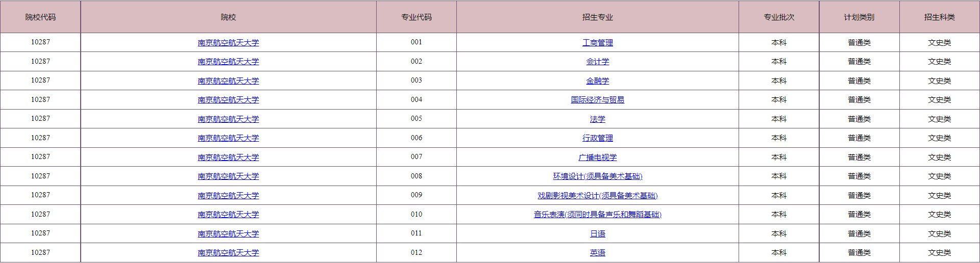Click 本科 in the 行政管理 row

779,138
